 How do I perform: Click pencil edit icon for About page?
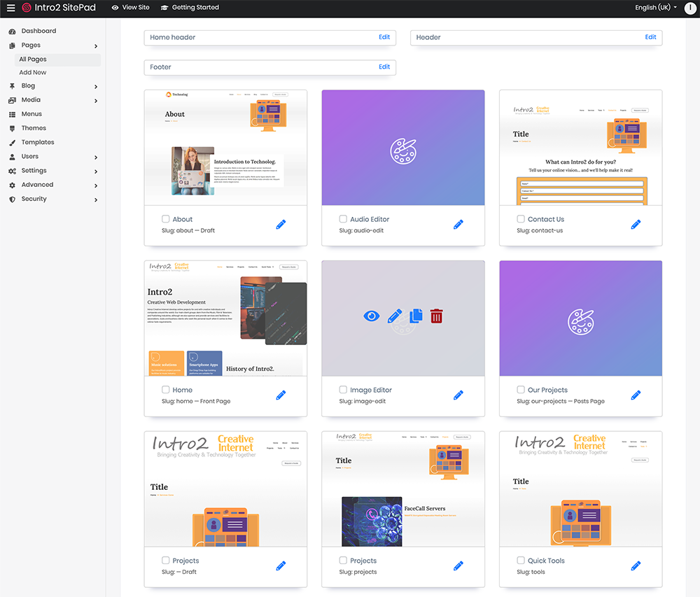click(x=281, y=225)
